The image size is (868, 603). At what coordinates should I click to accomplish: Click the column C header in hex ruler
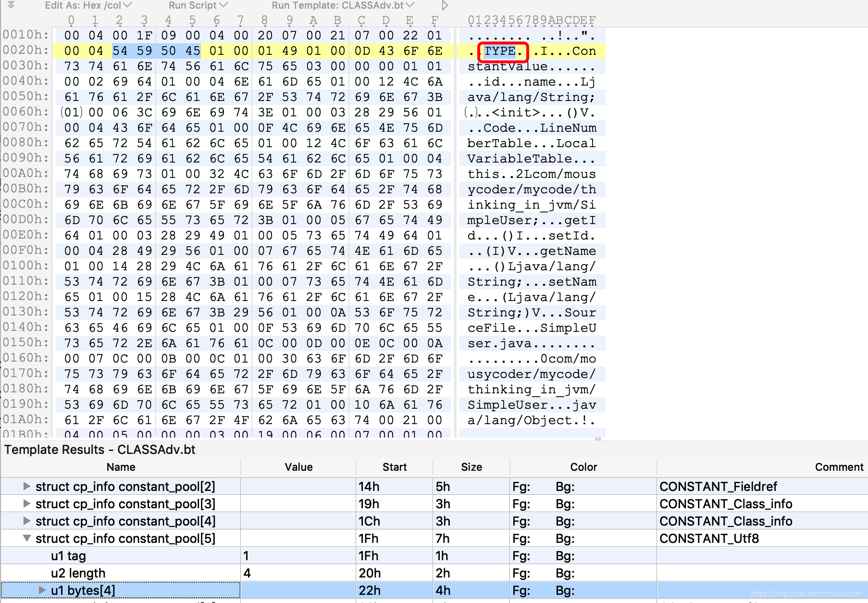(361, 20)
